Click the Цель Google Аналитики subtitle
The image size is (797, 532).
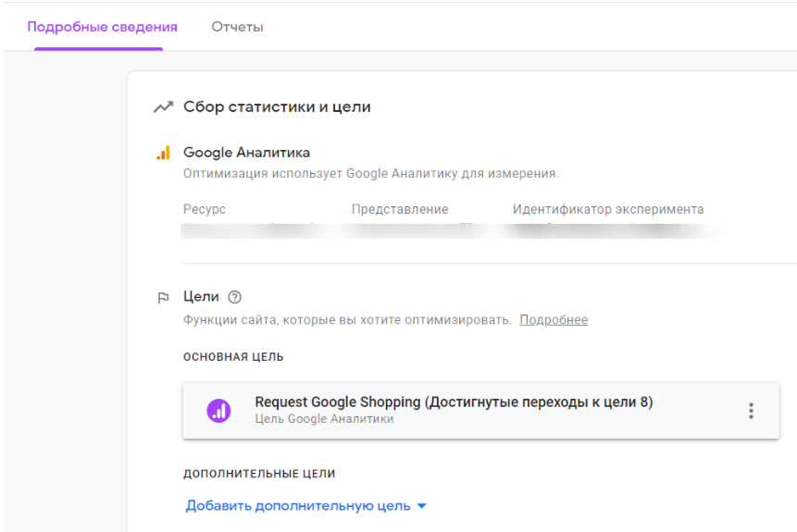(x=324, y=419)
